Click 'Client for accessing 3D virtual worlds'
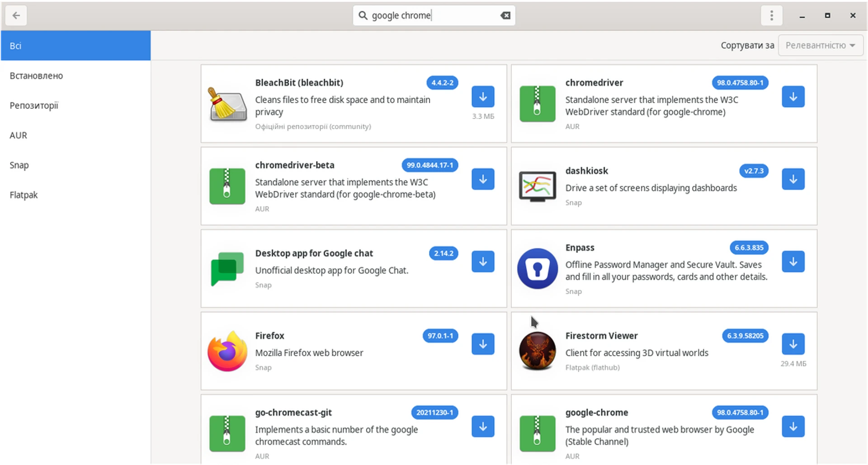 click(637, 353)
